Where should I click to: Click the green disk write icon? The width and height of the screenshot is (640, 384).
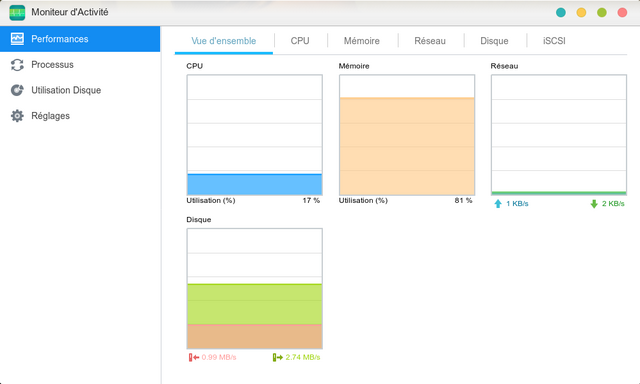click(278, 357)
